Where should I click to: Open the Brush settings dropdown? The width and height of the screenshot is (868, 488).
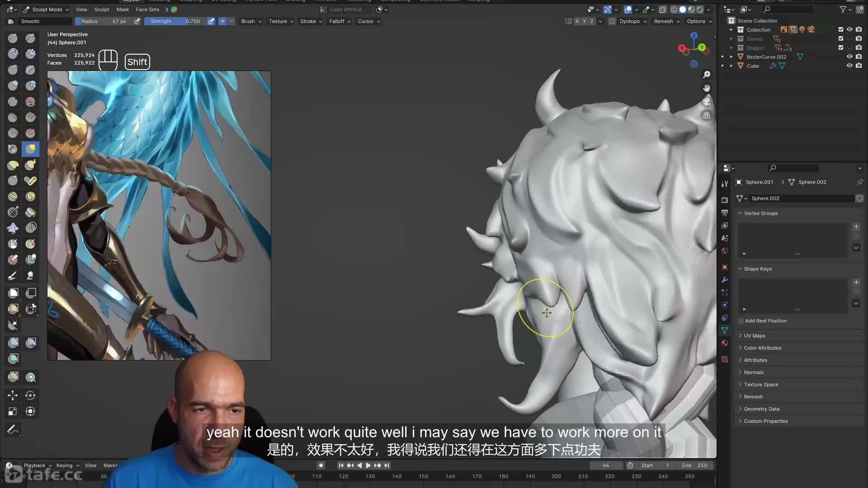pos(251,21)
